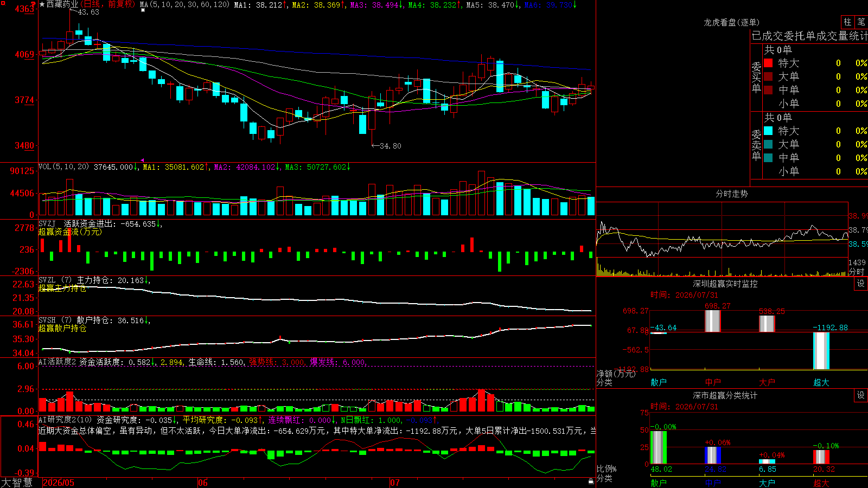Click the MA1: 38.212 value
The width and height of the screenshot is (868, 488).
pos(261,5)
